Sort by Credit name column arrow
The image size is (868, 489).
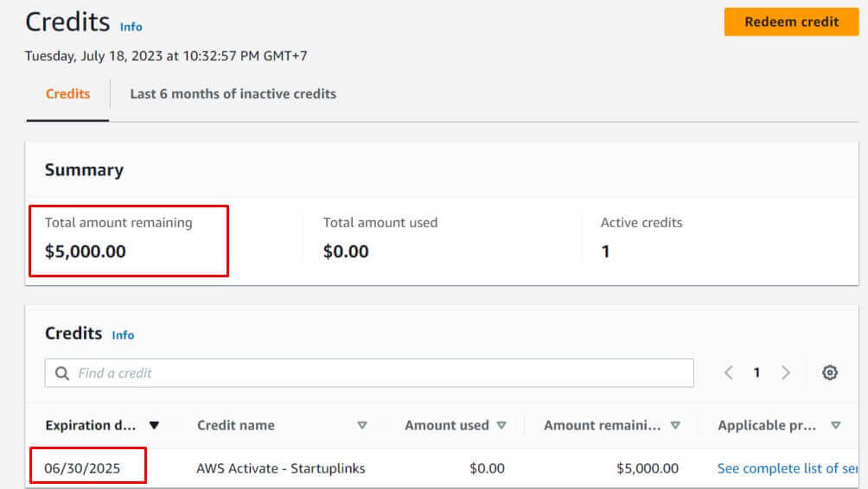pyautogui.click(x=362, y=425)
